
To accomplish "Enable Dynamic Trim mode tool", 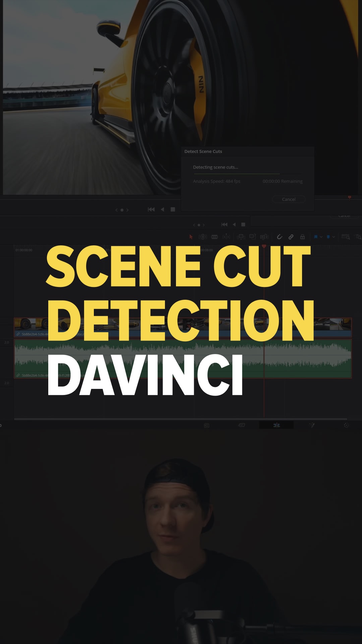I will [x=226, y=237].
